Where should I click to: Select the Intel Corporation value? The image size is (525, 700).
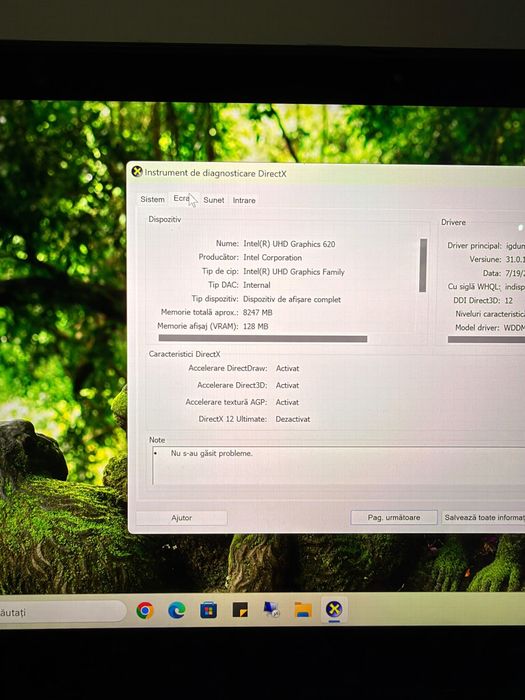[x=272, y=258]
